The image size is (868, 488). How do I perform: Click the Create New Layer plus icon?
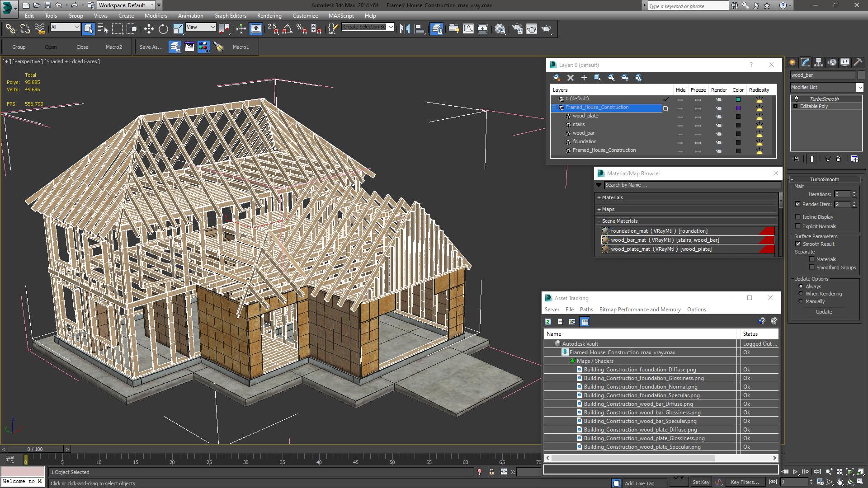(x=584, y=78)
